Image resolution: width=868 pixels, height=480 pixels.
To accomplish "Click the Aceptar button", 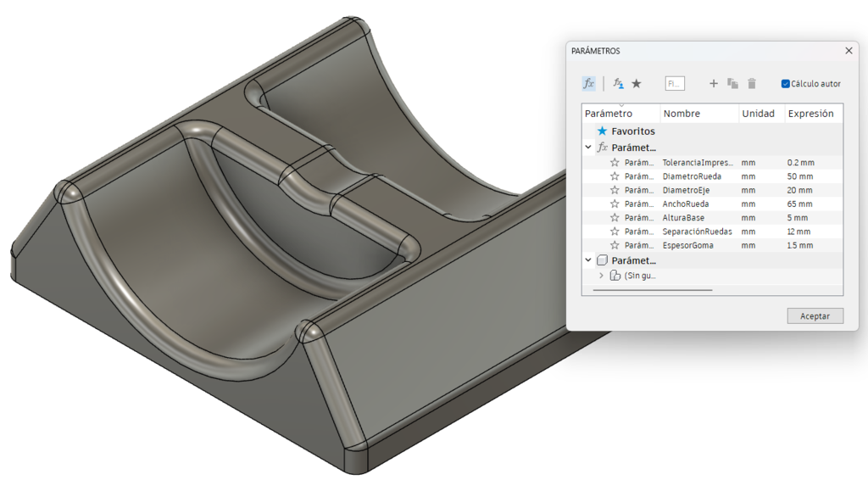I will coord(815,315).
